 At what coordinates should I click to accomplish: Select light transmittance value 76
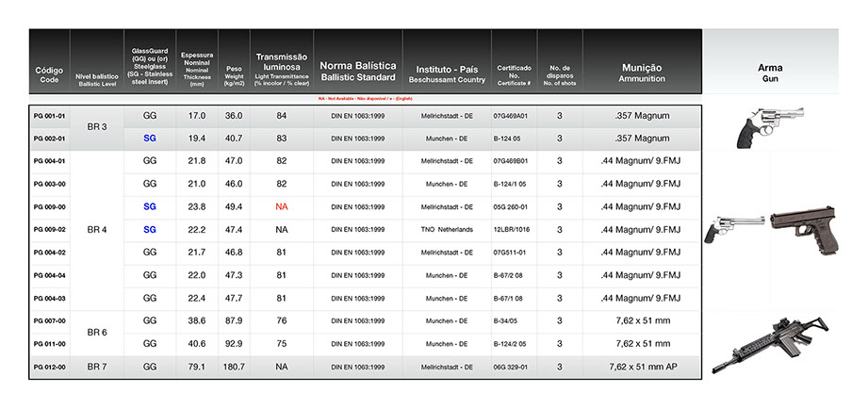(282, 321)
